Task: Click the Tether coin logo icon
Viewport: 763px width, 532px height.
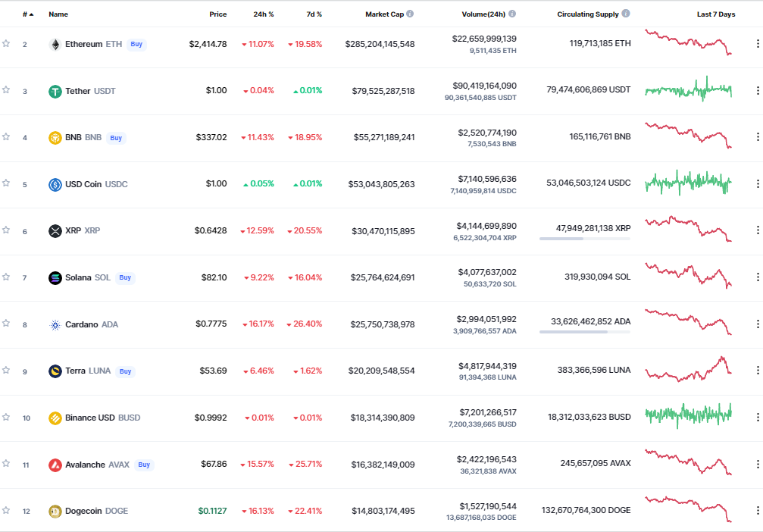Action: 55,91
